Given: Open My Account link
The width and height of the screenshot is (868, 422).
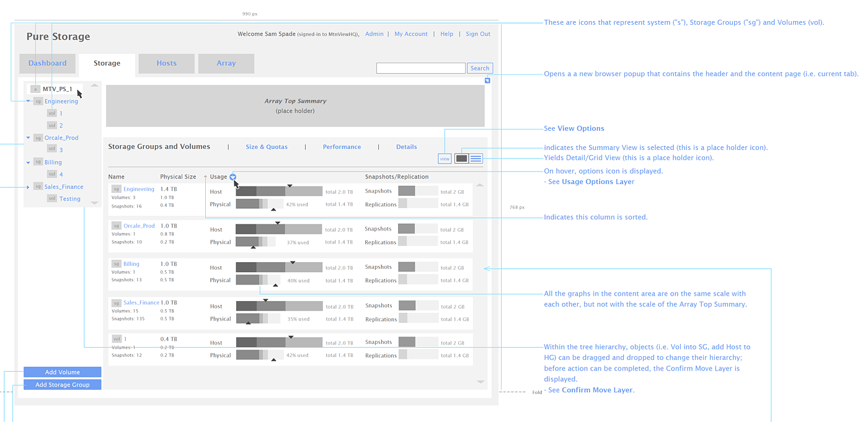Looking at the screenshot, I should pos(411,34).
